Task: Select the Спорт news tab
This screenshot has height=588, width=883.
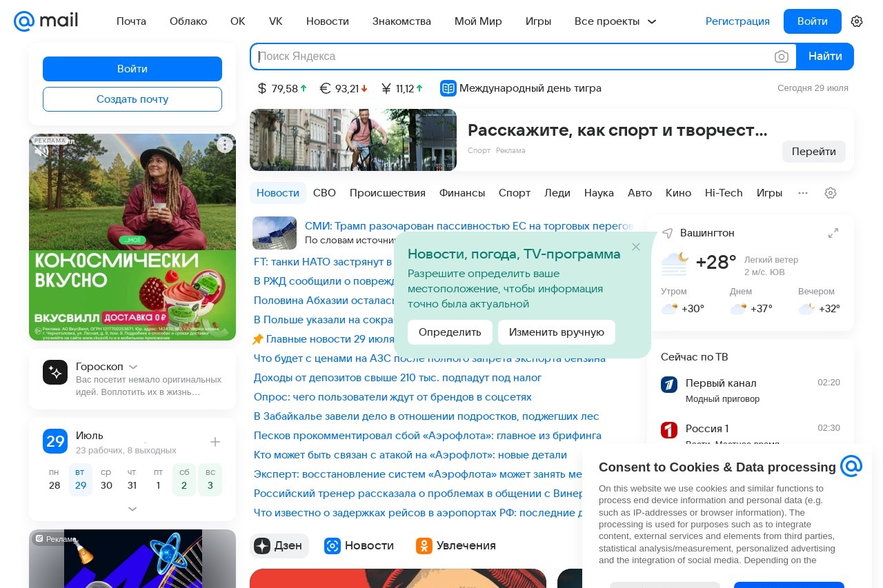Action: click(515, 193)
